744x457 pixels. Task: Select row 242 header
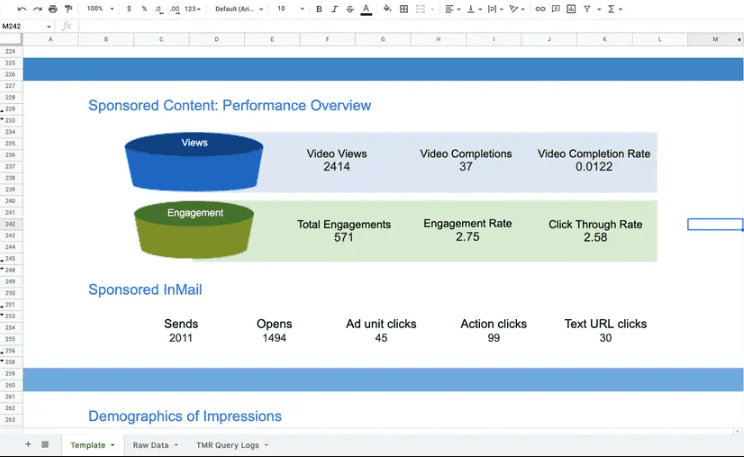point(10,224)
